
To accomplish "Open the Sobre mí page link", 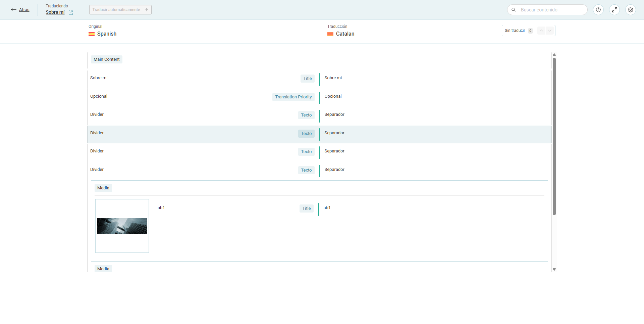I will click(x=55, y=12).
